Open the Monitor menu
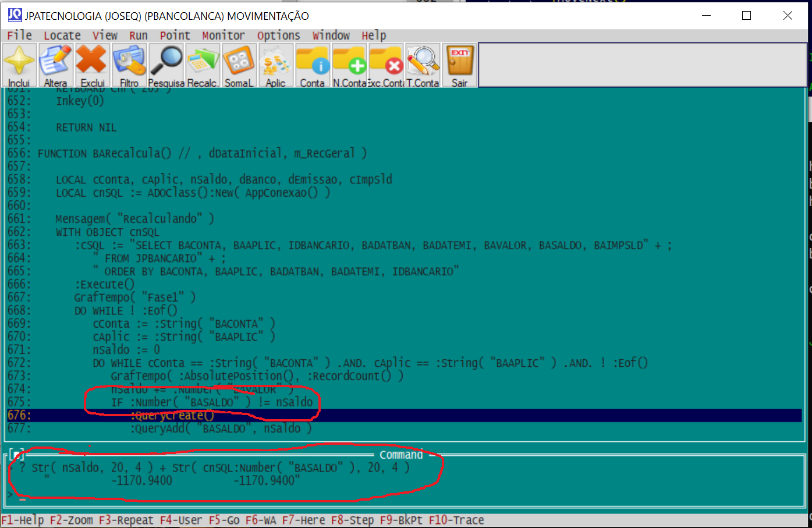812x528 pixels. tap(224, 36)
